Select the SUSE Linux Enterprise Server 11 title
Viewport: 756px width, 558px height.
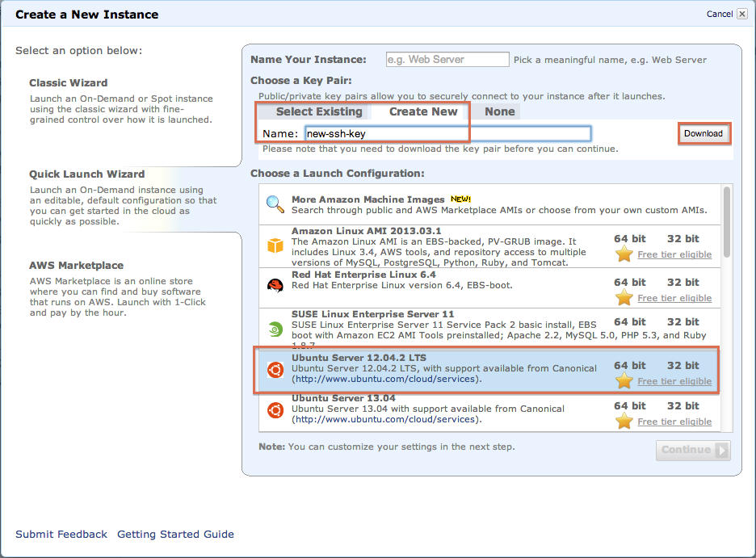[372, 314]
